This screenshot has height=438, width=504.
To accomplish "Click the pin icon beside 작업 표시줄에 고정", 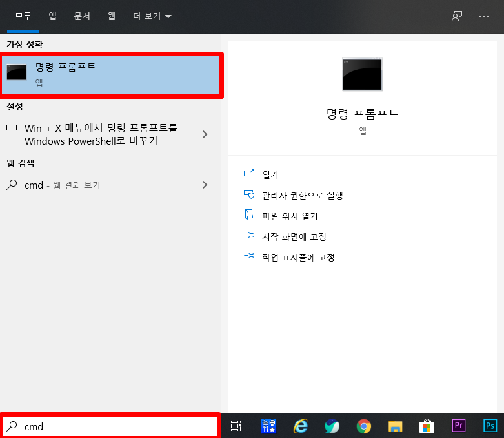I will (249, 256).
